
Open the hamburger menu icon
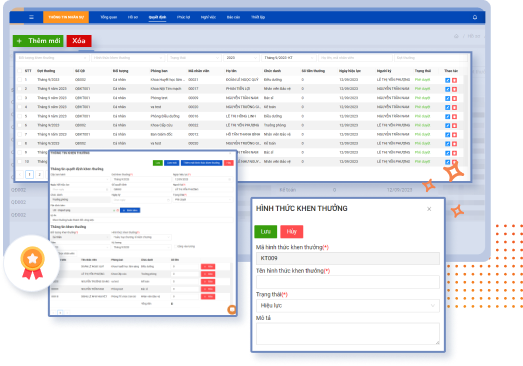pos(31,17)
